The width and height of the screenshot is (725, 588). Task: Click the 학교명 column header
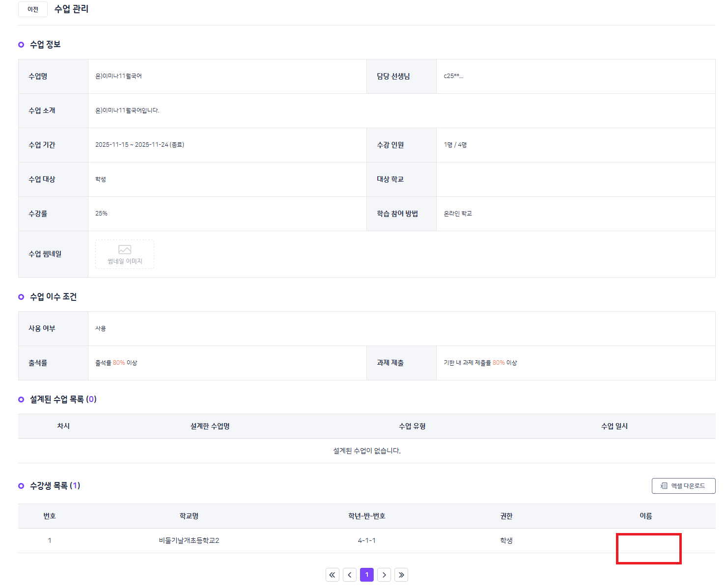[189, 516]
